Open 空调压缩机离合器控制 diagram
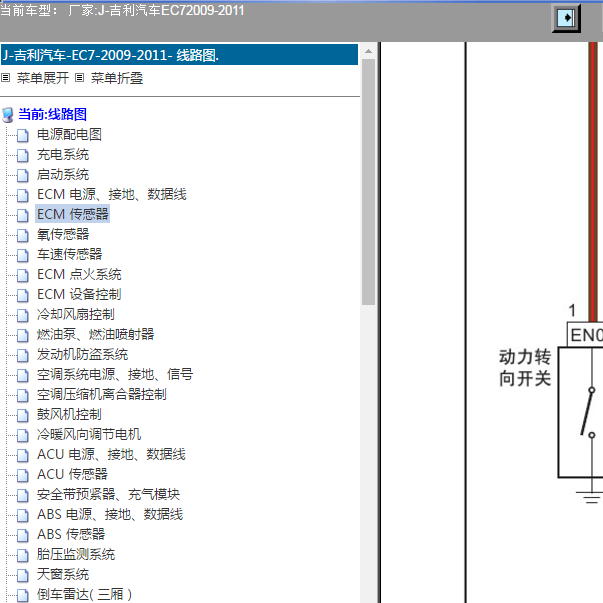This screenshot has height=603, width=603. click(x=102, y=395)
